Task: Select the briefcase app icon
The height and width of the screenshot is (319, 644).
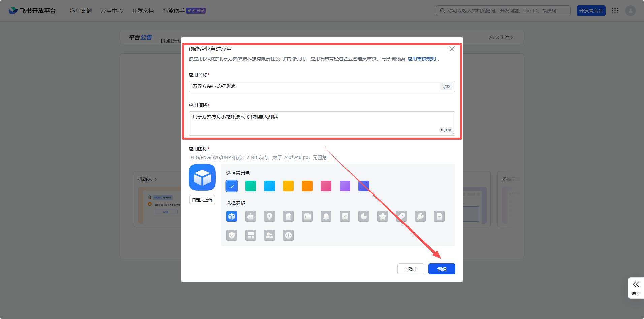Action: click(307, 216)
